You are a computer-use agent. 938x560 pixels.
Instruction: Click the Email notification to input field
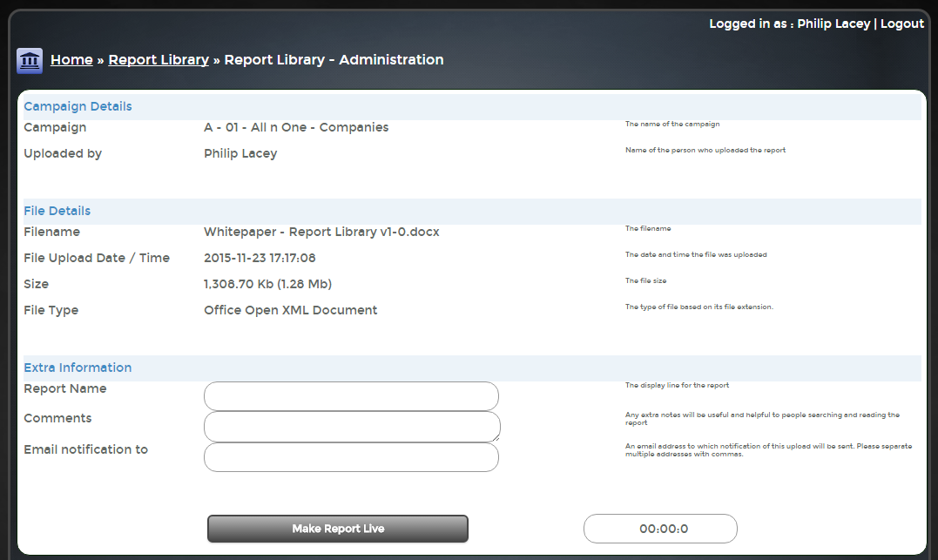(351, 457)
